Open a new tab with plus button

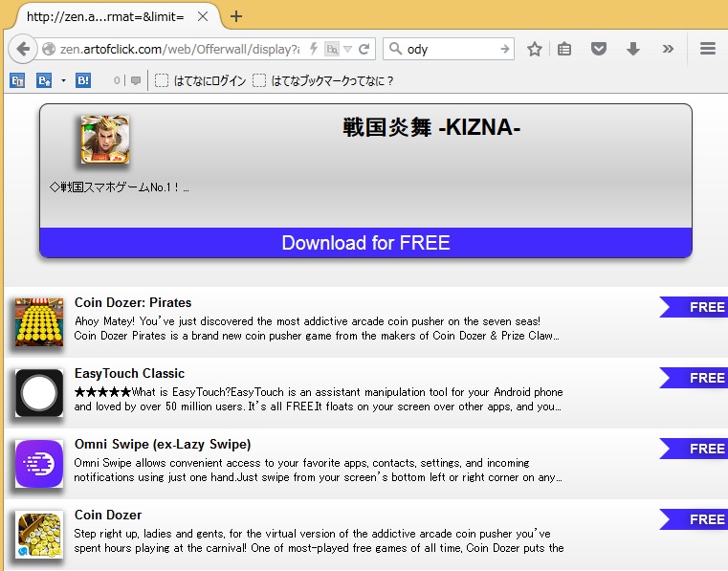236,16
